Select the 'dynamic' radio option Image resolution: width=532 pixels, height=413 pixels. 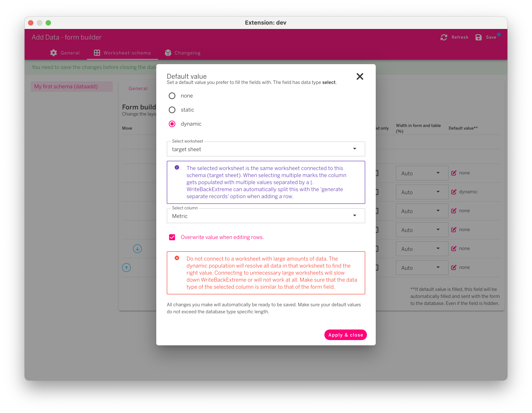tap(172, 124)
